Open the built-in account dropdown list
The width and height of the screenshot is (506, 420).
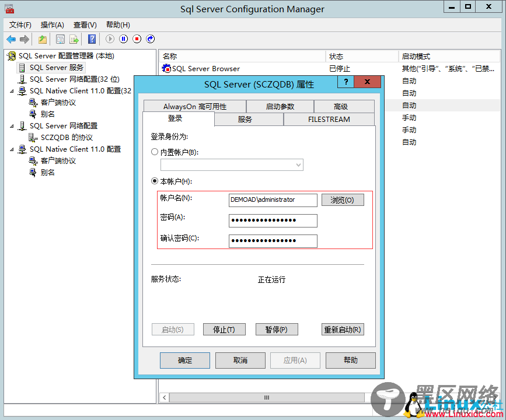[x=298, y=165]
